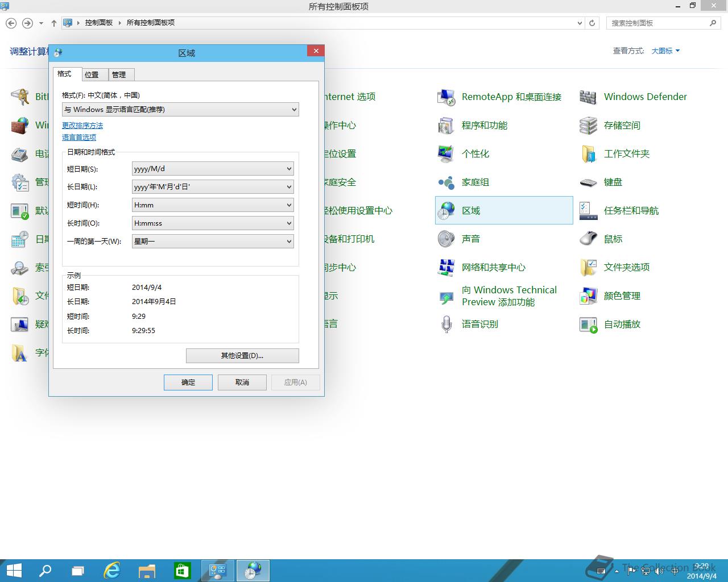The height and width of the screenshot is (582, 728).
Task: Click 所有控制面板项 breadcrumb segment
Action: click(x=150, y=23)
